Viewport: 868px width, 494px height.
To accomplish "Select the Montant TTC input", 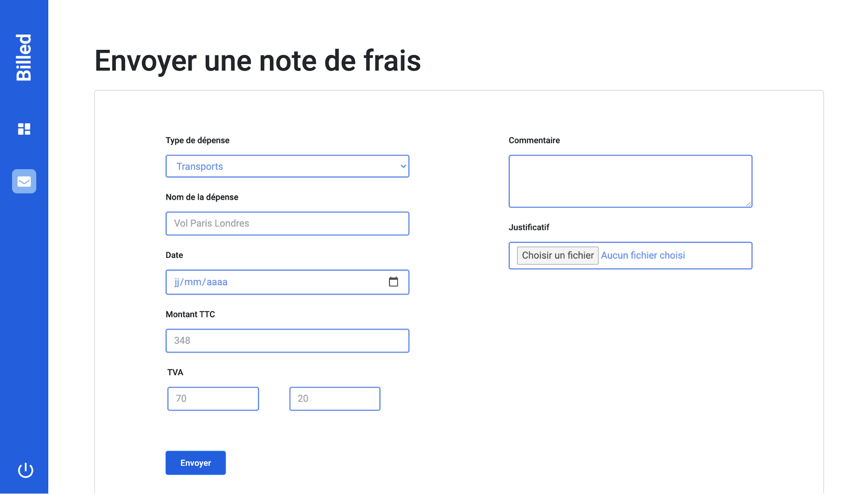I will [287, 340].
